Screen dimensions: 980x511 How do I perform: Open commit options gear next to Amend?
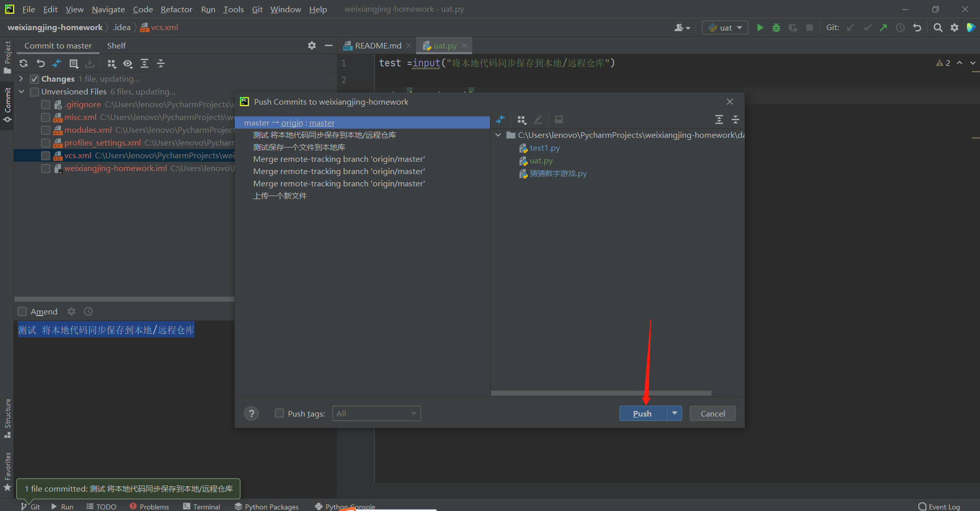point(71,311)
